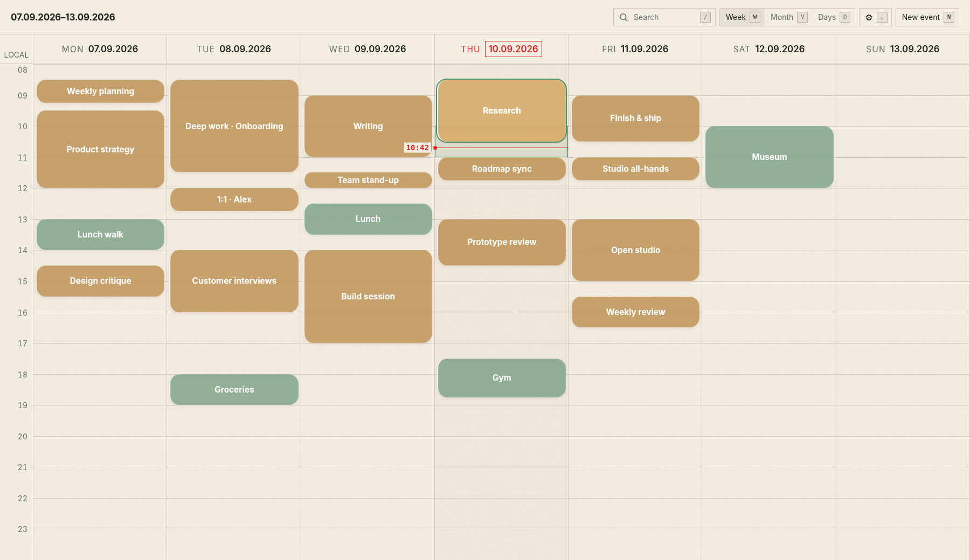
Task: Open the Build session event
Action: (x=368, y=296)
